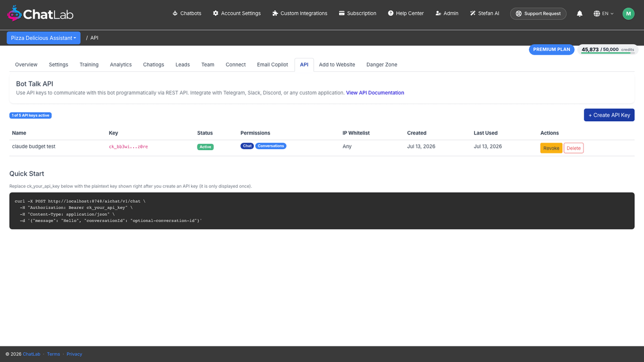Open Account Settings in the top menu

coord(237,13)
